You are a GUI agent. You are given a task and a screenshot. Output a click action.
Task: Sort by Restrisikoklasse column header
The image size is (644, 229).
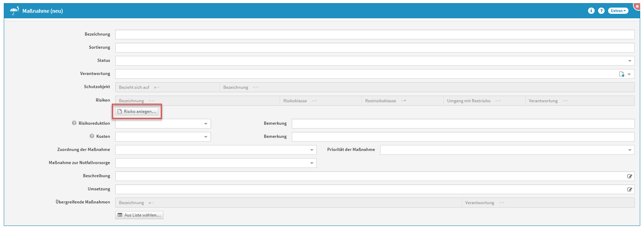[x=381, y=101]
